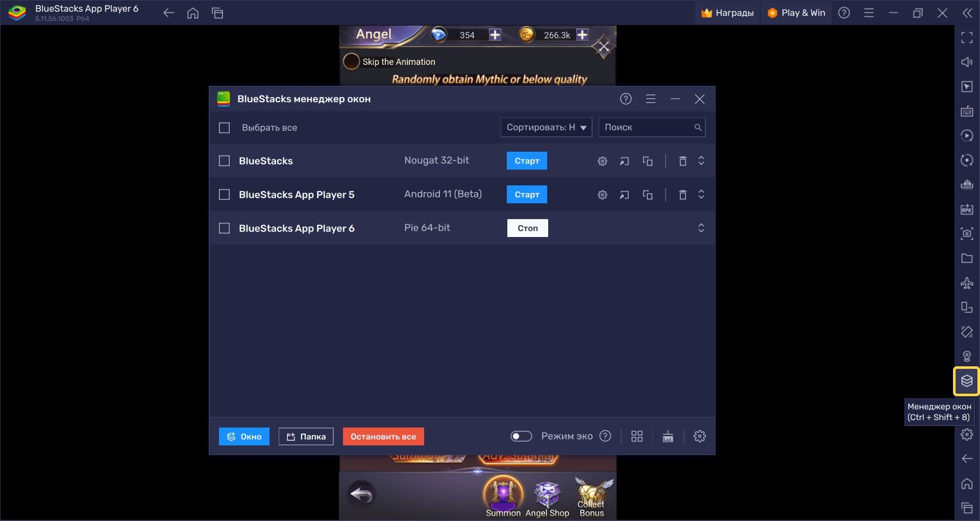
Task: Start the BlueStacks Nougat 32-bit instance
Action: click(527, 161)
